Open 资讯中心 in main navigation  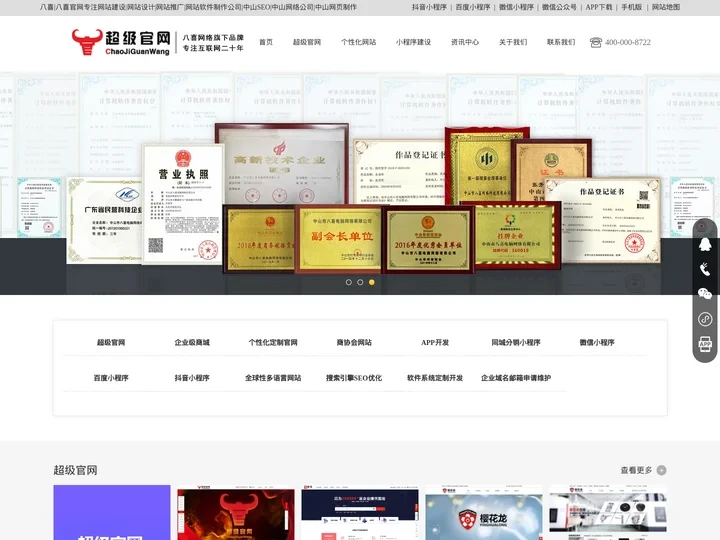pos(465,42)
